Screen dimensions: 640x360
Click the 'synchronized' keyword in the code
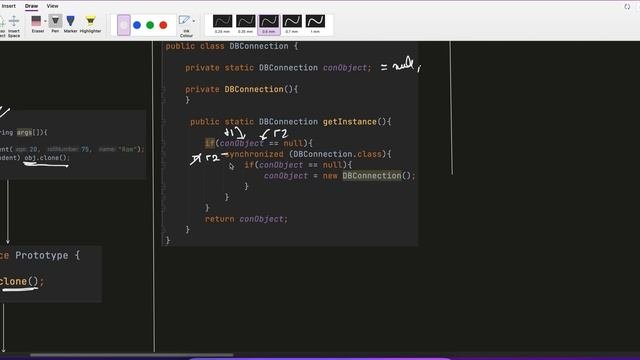[x=255, y=154]
